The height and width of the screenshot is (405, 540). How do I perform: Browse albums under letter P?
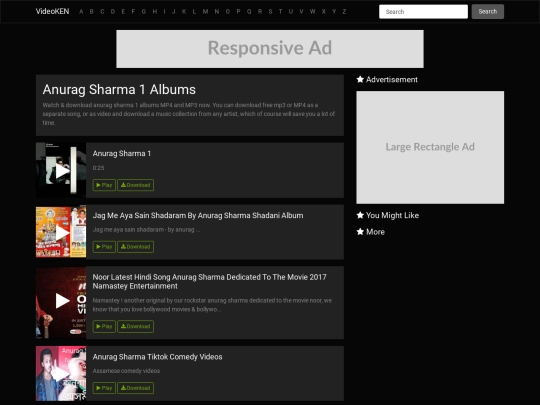pyautogui.click(x=238, y=11)
